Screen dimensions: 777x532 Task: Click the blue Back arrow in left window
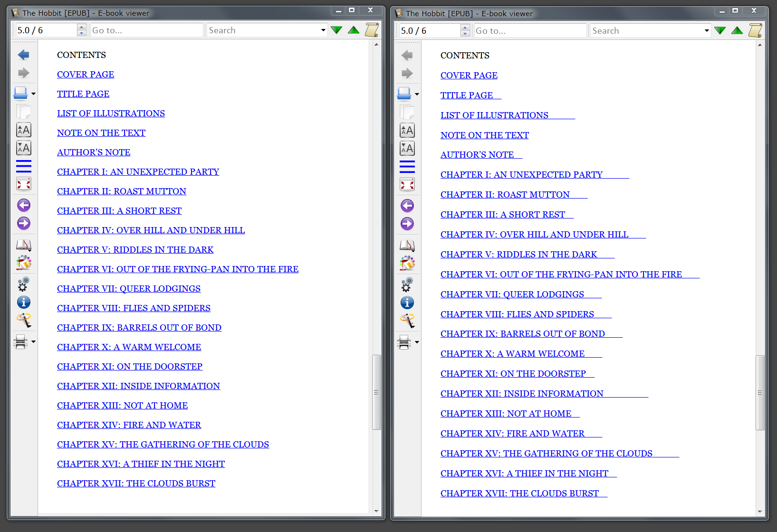[x=24, y=55]
